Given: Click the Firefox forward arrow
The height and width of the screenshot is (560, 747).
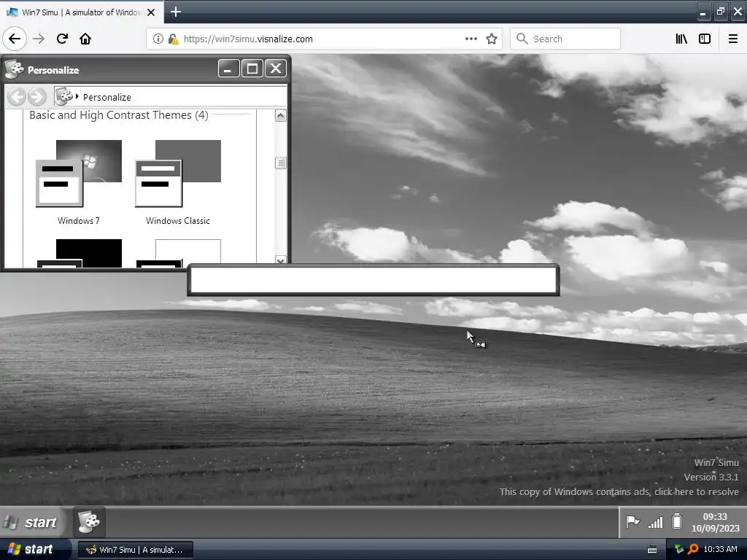Looking at the screenshot, I should pos(39,39).
